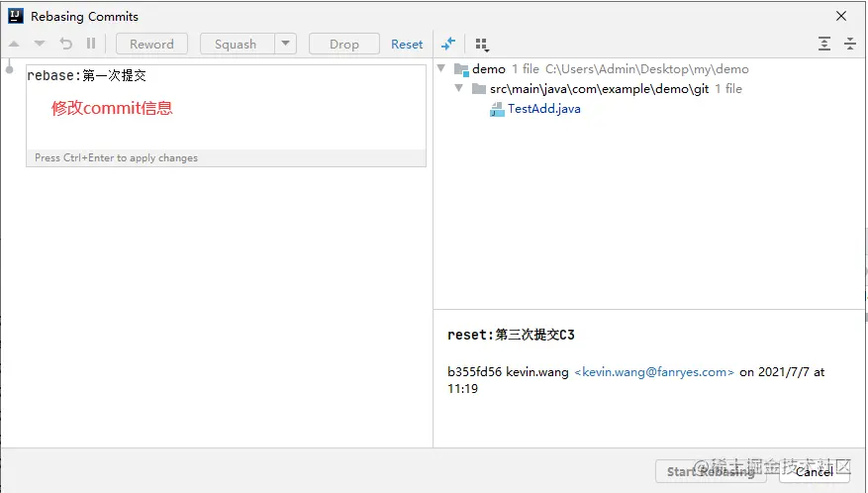This screenshot has width=868, height=493.
Task: Click the kevin.wang@fanryes.com email link
Action: 654,372
